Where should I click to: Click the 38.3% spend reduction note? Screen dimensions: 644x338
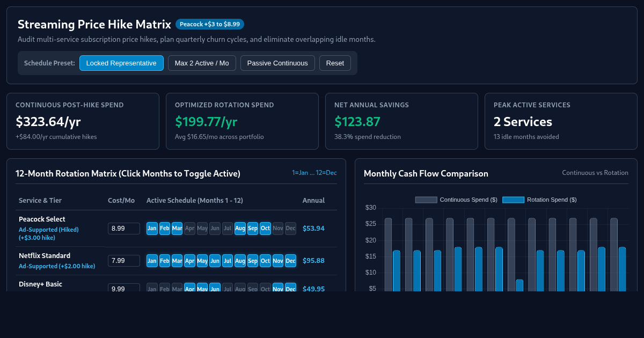[368, 137]
